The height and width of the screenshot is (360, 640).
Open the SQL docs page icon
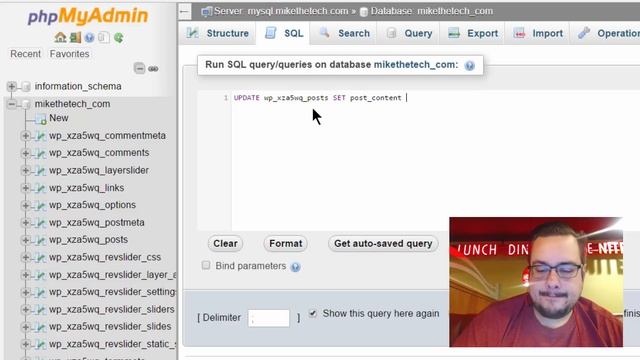click(104, 38)
